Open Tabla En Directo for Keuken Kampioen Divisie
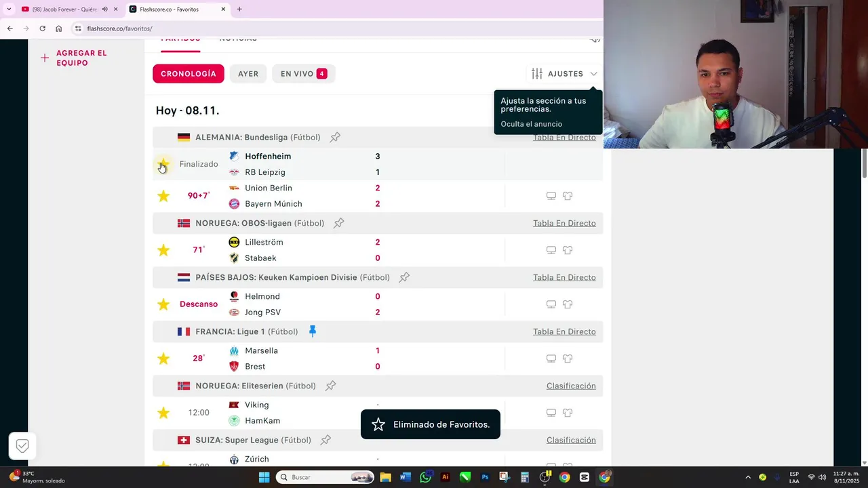The height and width of the screenshot is (488, 868). tap(564, 277)
